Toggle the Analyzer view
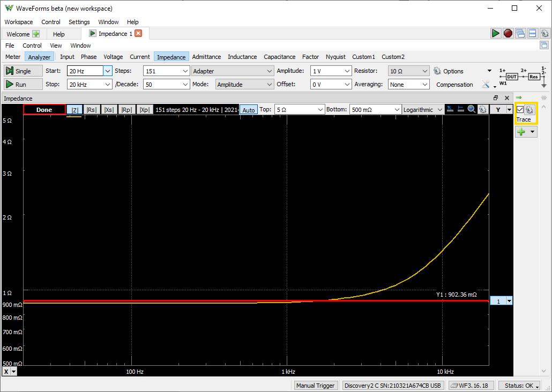Image resolution: width=552 pixels, height=392 pixels. point(39,57)
